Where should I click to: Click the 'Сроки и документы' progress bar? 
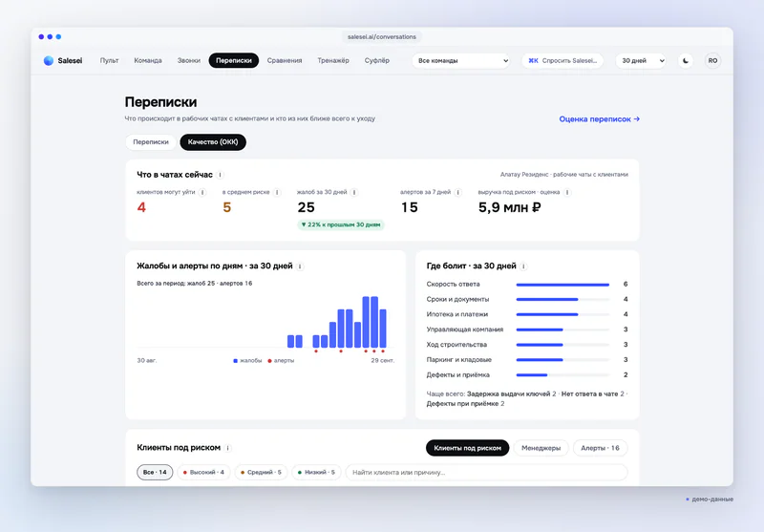[562, 300]
